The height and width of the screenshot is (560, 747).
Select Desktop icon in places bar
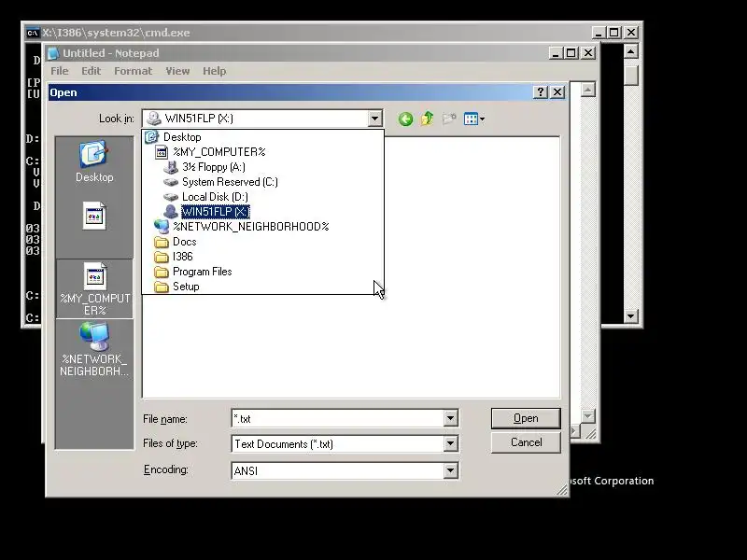tap(94, 161)
